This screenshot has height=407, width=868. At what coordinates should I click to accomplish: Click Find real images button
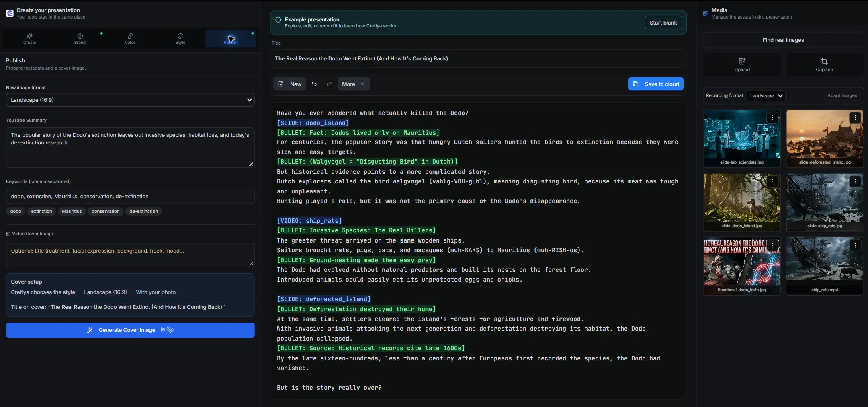point(783,40)
